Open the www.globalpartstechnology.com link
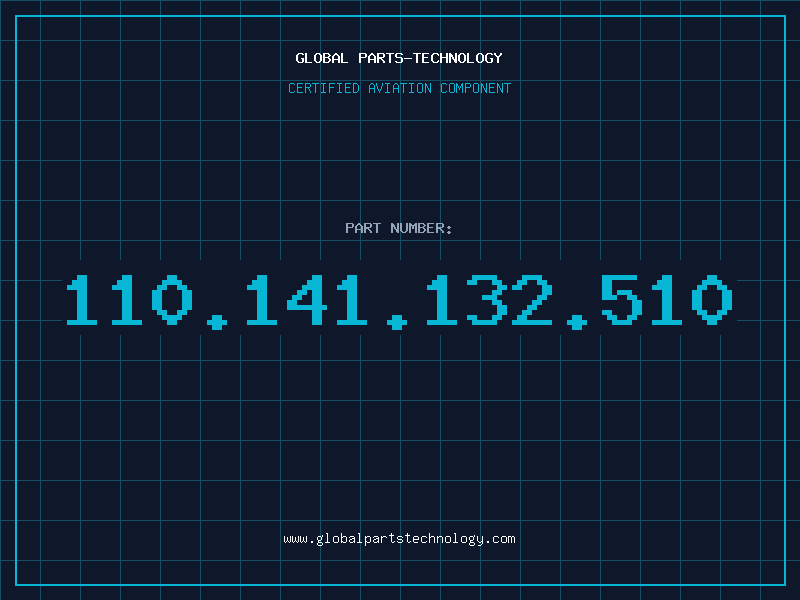Image resolution: width=800 pixels, height=600 pixels. tap(399, 539)
